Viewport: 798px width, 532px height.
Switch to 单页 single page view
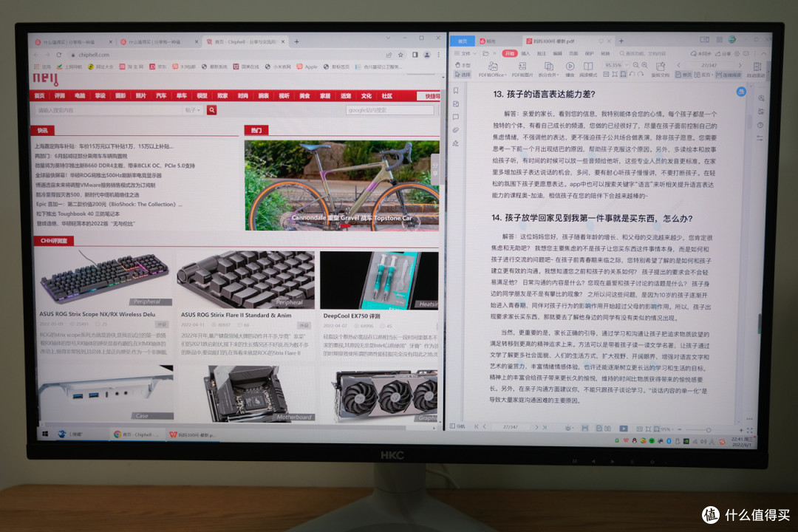683,75
